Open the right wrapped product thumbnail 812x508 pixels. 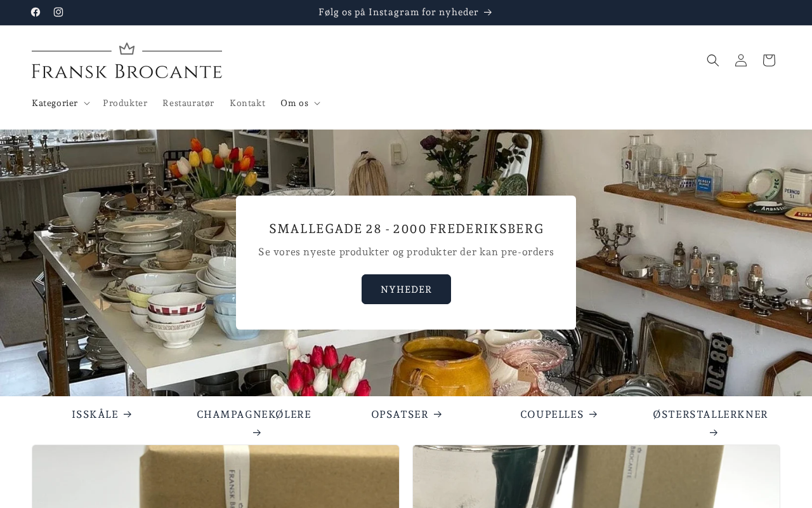tap(596, 476)
